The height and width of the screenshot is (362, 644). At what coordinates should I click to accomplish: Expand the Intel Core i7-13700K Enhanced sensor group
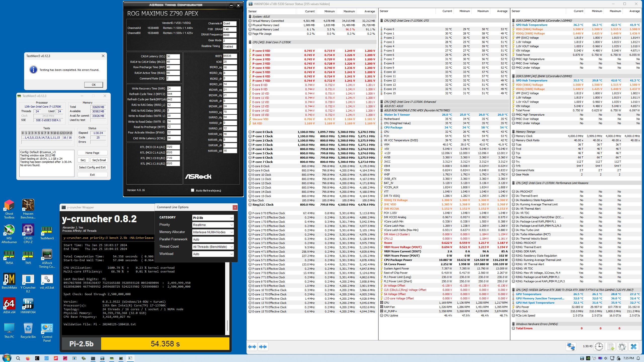pos(382,102)
